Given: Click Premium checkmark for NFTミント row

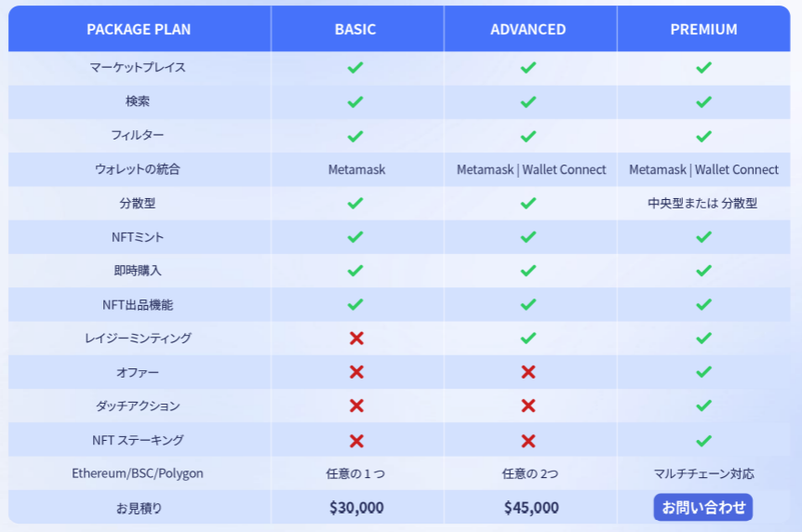Looking at the screenshot, I should pos(703,237).
